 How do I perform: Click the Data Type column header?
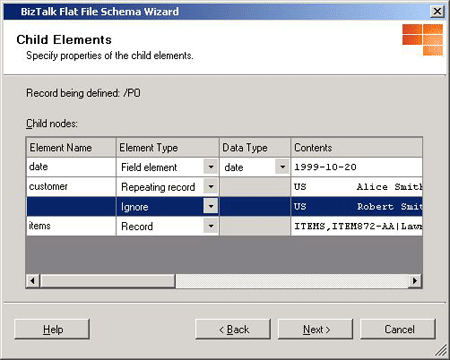pos(255,147)
